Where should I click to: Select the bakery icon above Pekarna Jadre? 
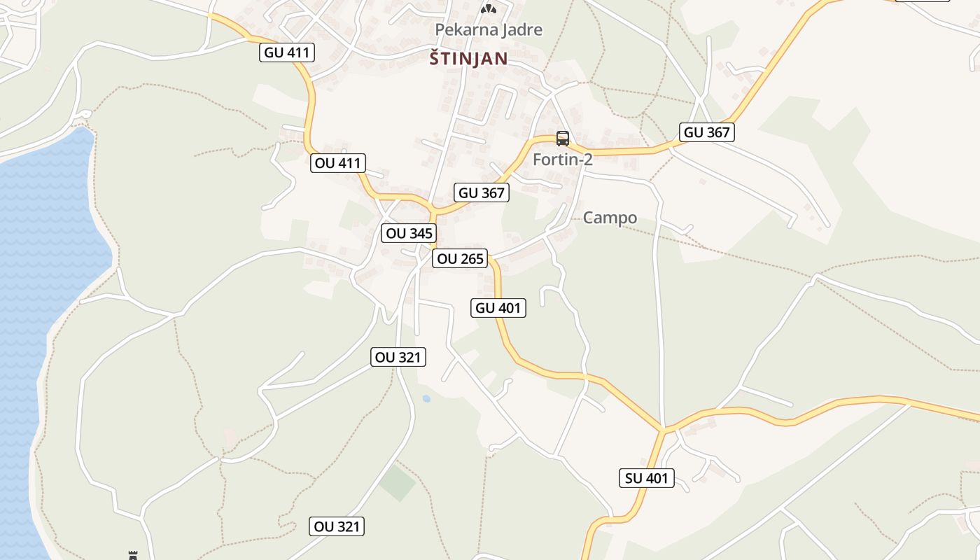[489, 8]
